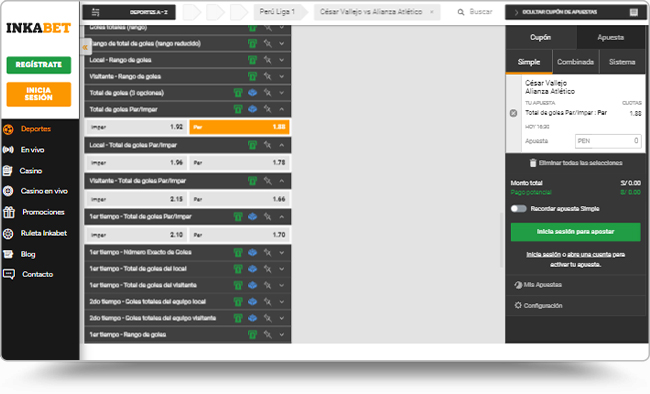Select Visitante Impar odd 2.15
The height and width of the screenshot is (394, 650).
(136, 199)
